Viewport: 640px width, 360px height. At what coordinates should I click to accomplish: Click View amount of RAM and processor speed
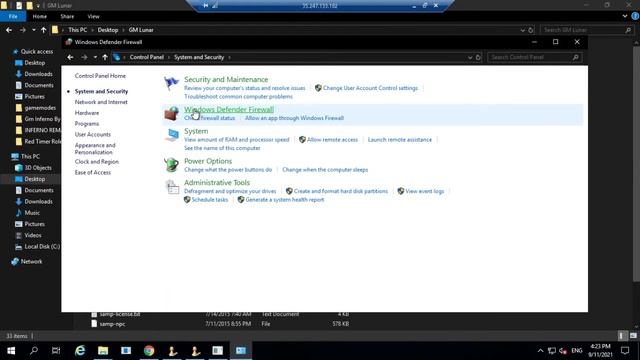[236, 140]
